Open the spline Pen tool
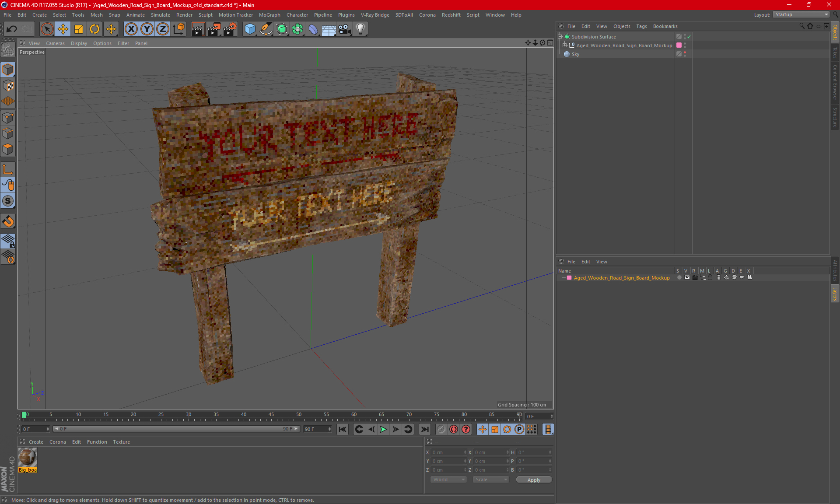The width and height of the screenshot is (840, 504). click(266, 29)
